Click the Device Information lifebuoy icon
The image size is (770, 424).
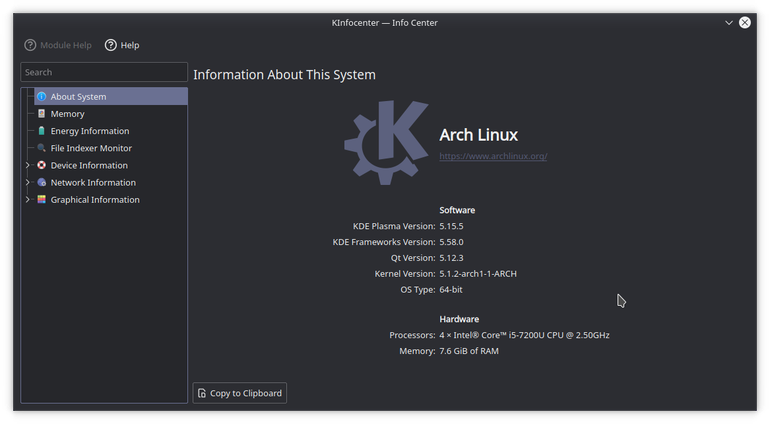coord(42,165)
